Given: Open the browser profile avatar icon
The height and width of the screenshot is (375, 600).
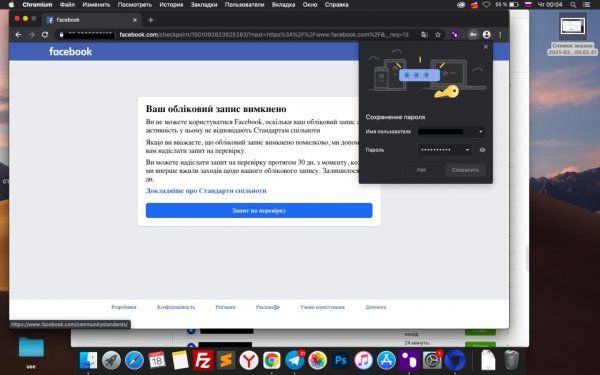Looking at the screenshot, I should tap(486, 35).
